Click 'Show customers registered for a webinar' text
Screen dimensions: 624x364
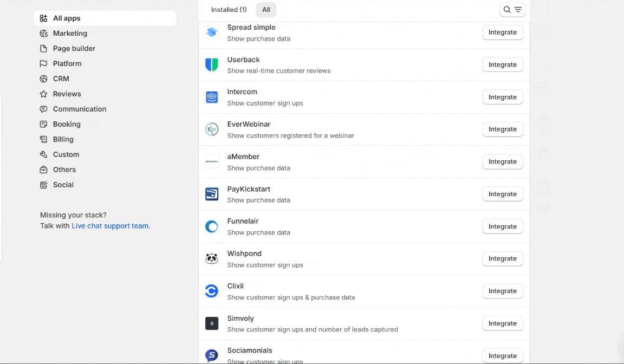[x=290, y=135]
